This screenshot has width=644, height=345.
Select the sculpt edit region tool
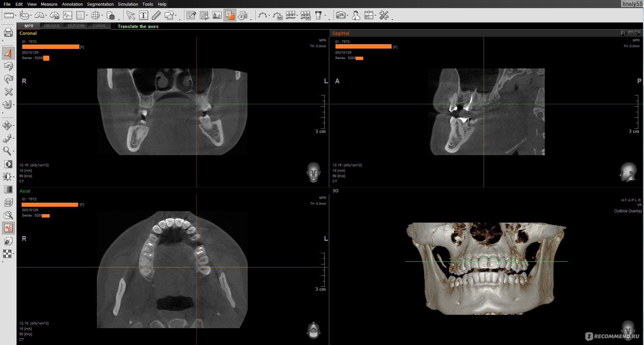click(x=191, y=15)
